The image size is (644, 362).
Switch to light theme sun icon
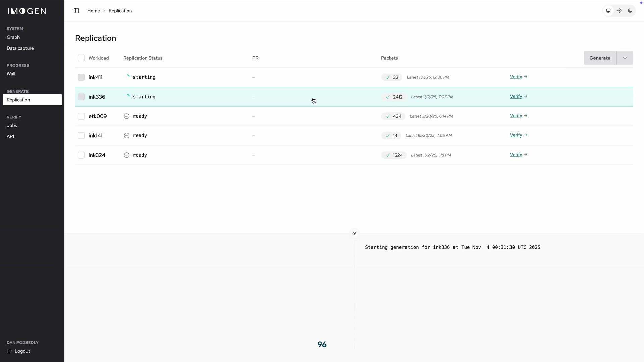(x=619, y=11)
